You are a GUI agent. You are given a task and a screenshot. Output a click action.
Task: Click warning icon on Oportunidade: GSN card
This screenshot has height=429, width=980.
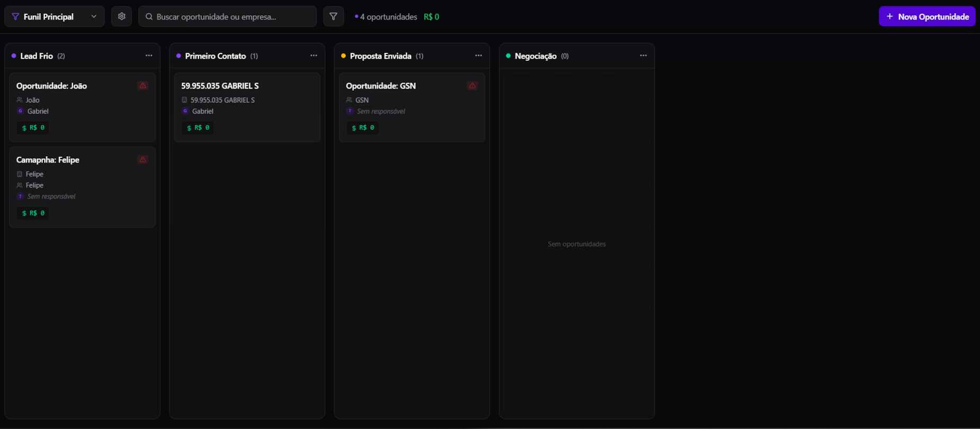pos(472,86)
